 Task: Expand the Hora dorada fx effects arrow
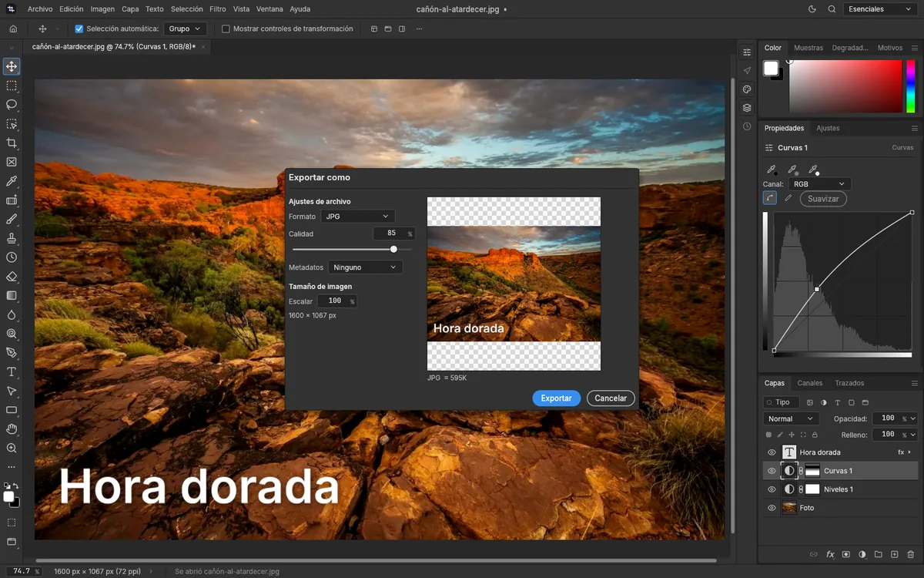click(909, 452)
